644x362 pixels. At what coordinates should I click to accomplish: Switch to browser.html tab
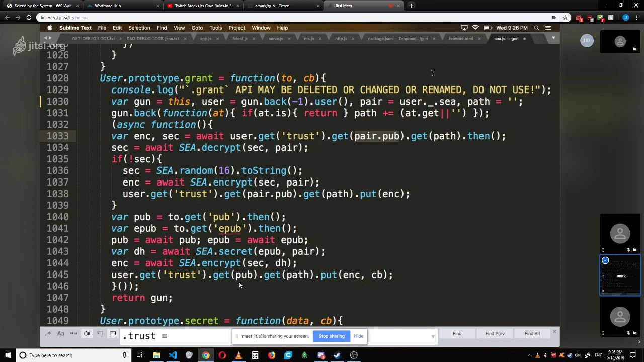point(461,39)
